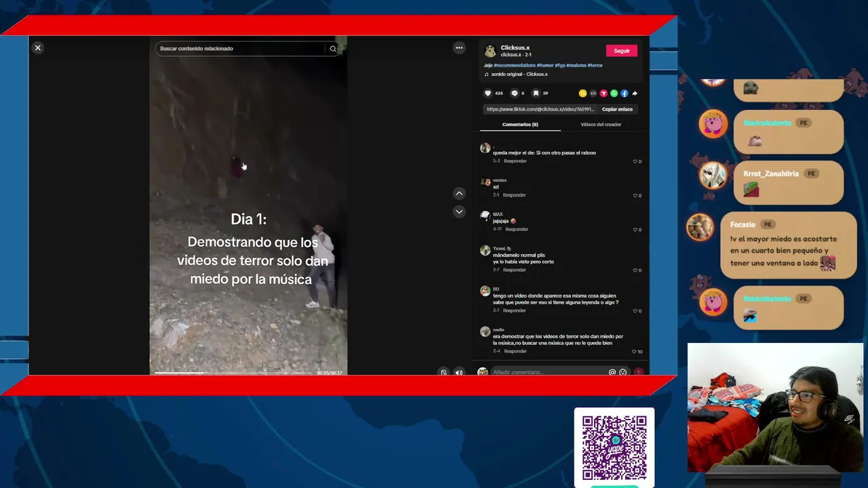Image resolution: width=868 pixels, height=488 pixels.
Task: Search icon in related content bar
Action: [333, 49]
